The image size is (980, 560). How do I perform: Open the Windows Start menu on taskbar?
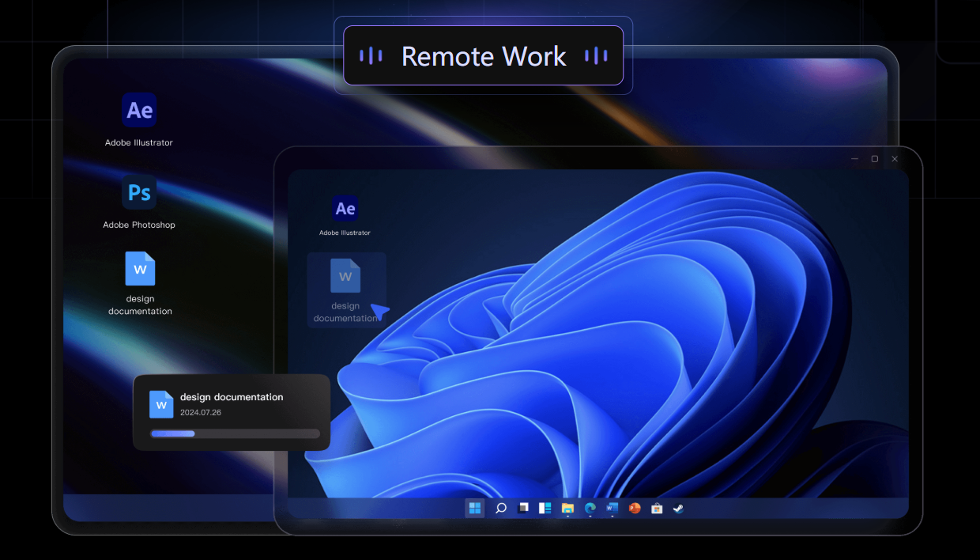[475, 508]
